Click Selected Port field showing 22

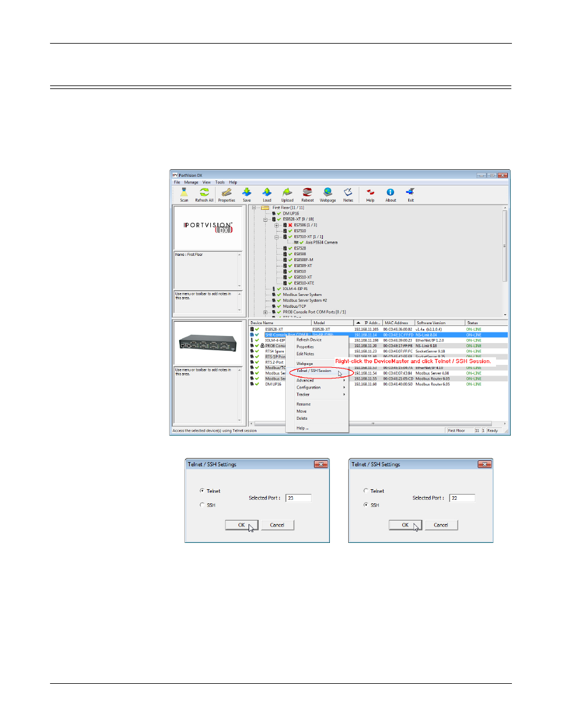tap(462, 498)
